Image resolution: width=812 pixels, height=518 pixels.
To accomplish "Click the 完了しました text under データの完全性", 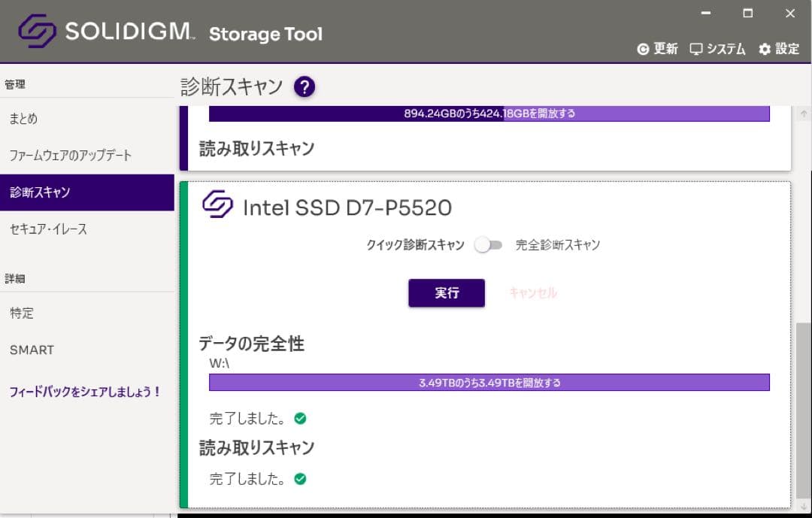I will point(247,418).
